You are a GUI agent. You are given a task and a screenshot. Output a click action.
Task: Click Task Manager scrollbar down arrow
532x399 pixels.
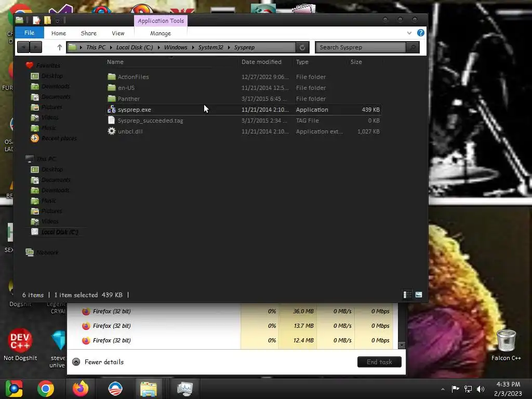(402, 345)
